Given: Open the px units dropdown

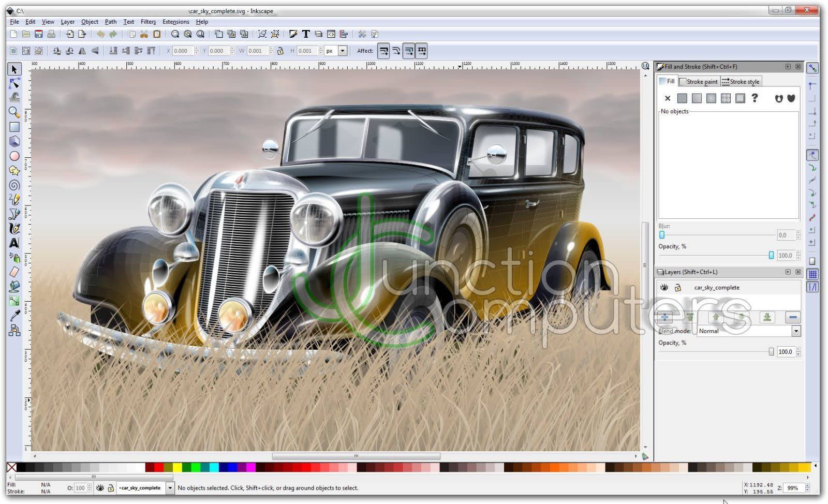Looking at the screenshot, I should point(342,51).
